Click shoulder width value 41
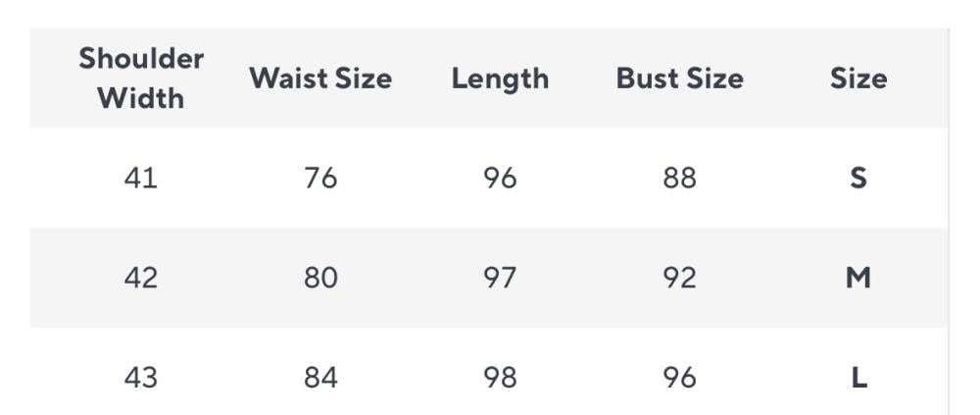The height and width of the screenshot is (415, 980). (x=141, y=179)
